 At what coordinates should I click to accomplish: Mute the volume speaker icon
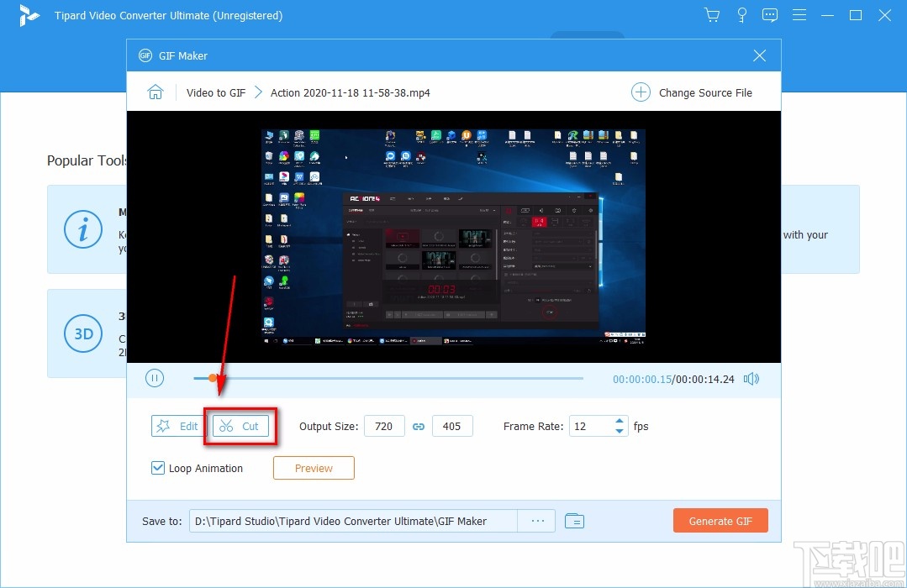pyautogui.click(x=751, y=379)
